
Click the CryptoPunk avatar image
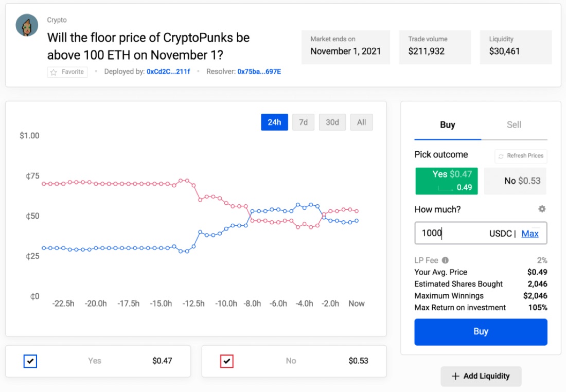point(27,25)
